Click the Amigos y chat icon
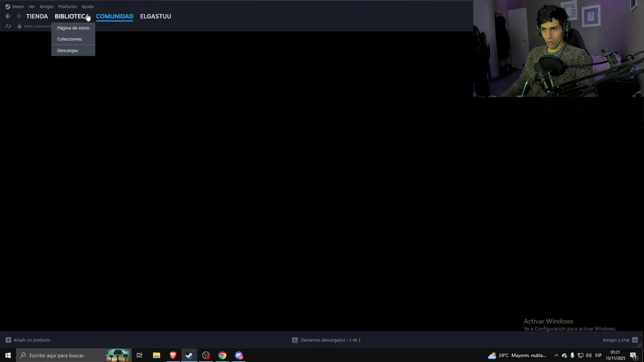 [x=635, y=340]
